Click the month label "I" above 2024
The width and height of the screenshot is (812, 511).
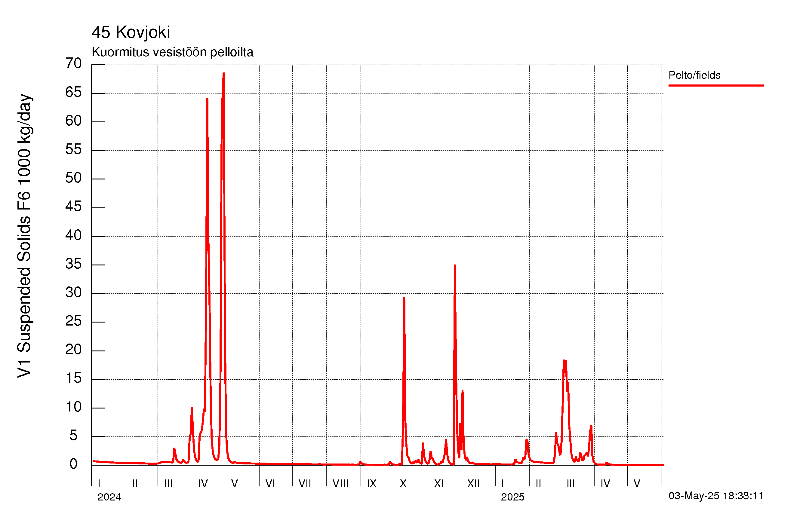(99, 483)
